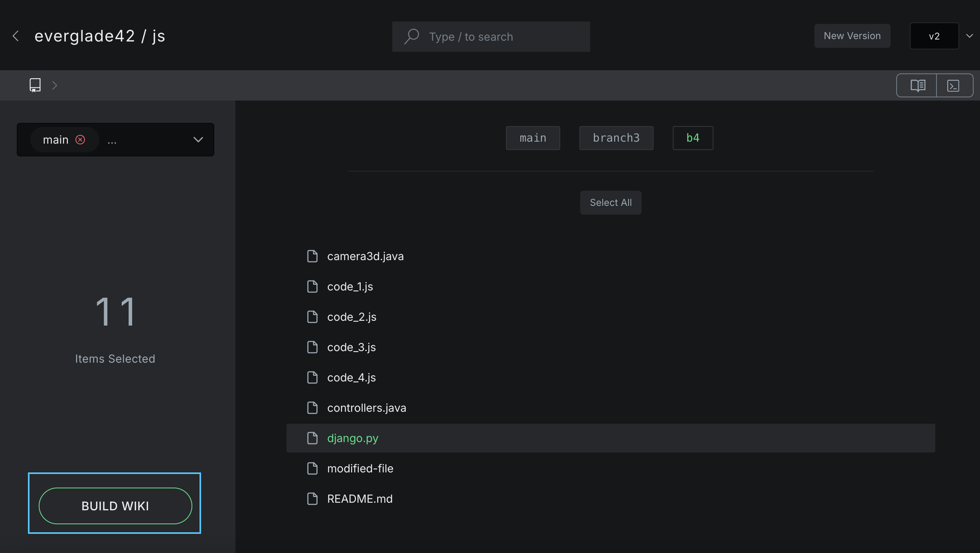Click the BUILD WIKI button

pos(115,506)
